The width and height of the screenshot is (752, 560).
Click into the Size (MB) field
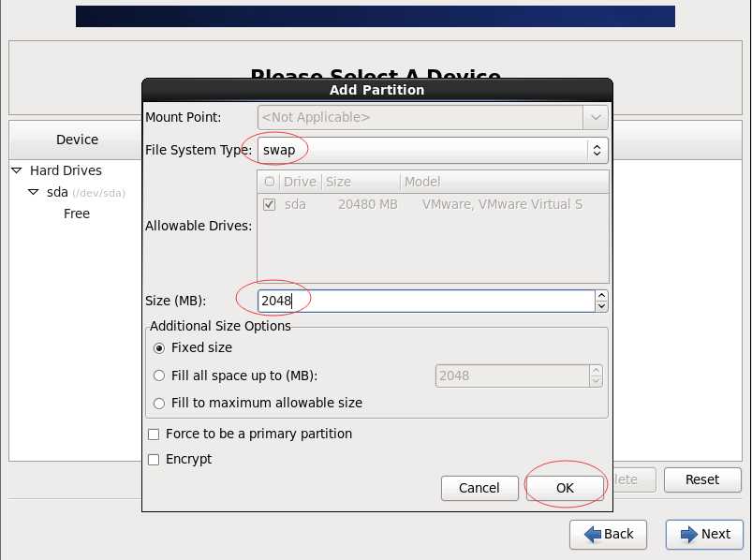click(x=426, y=301)
